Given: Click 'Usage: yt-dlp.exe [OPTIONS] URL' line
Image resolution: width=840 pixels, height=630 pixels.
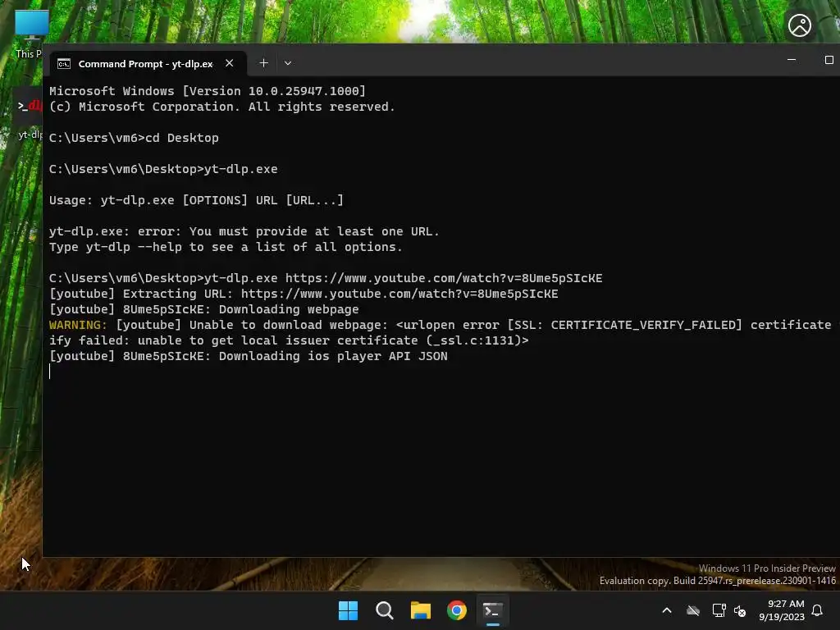Looking at the screenshot, I should tap(196, 200).
